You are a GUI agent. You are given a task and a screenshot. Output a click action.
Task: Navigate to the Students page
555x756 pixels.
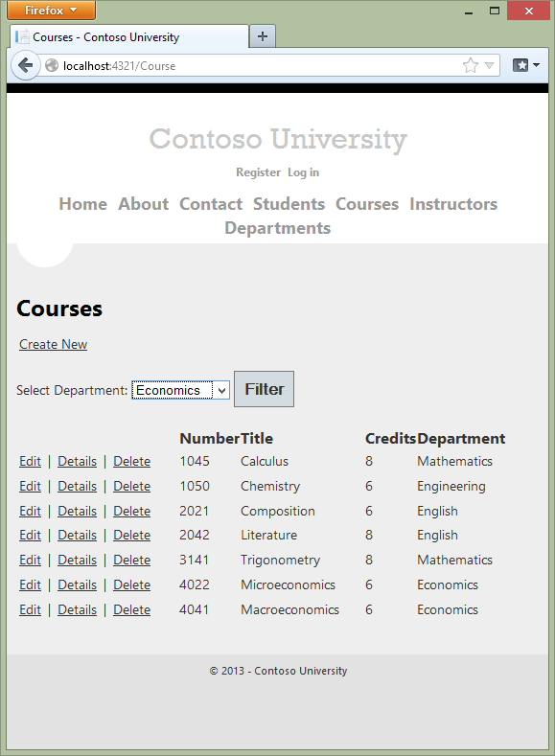289,204
